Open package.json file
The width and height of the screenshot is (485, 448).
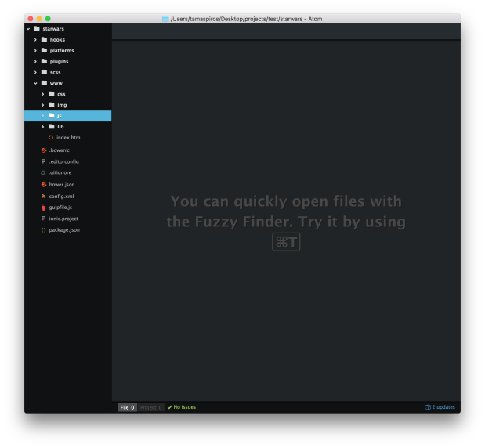[x=64, y=230]
